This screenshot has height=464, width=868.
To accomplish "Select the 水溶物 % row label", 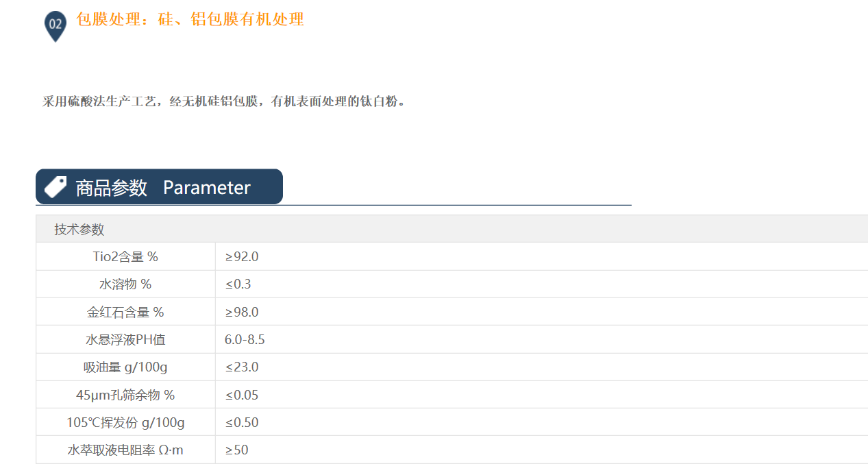I will tap(125, 284).
